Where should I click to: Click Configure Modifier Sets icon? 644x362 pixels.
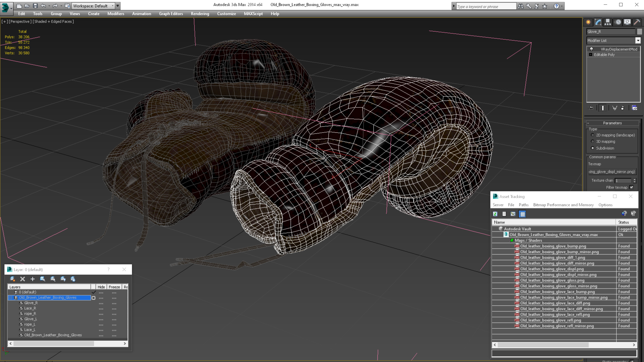[x=635, y=108]
